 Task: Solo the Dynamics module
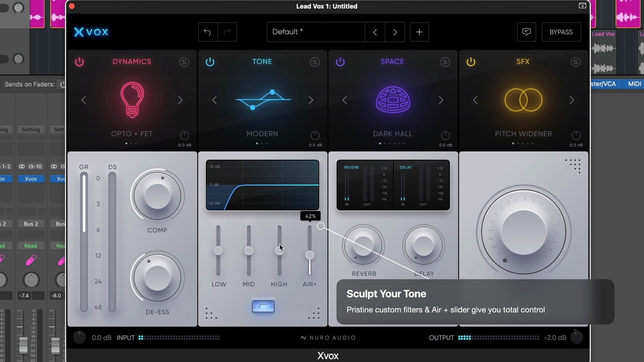click(184, 62)
